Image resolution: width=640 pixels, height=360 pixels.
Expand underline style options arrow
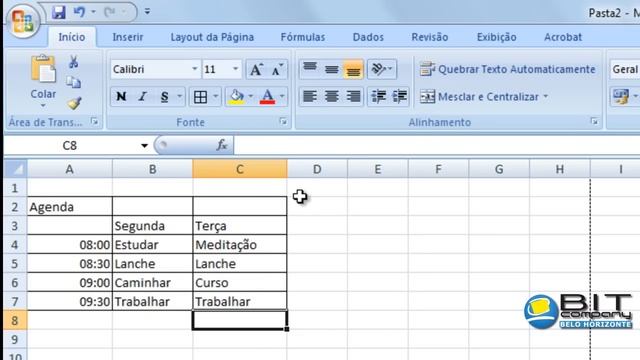[x=179, y=97]
